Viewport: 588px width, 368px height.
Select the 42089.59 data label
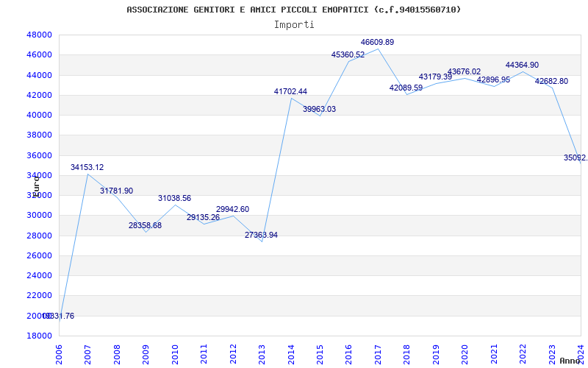pos(406,88)
